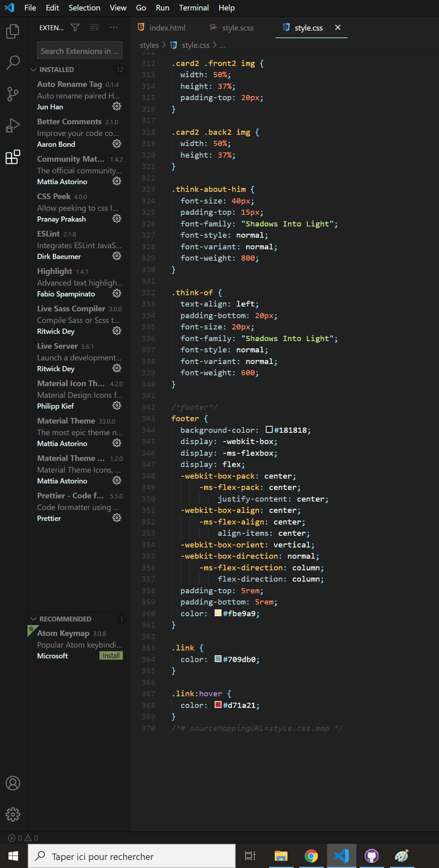Open the Manage gear in activity bar
This screenshot has width=439, height=868.
pos(13,814)
